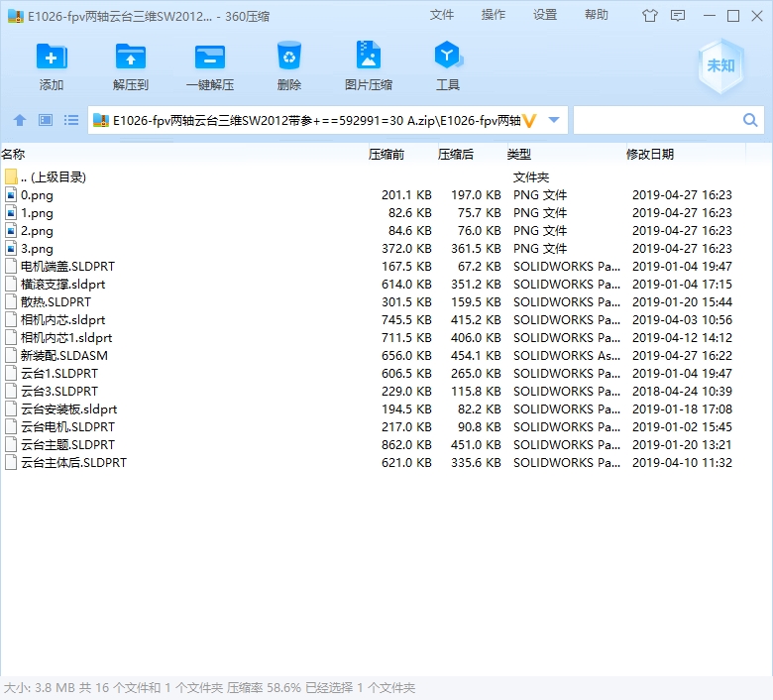This screenshot has height=700, width=773.
Task: Open the 操作 menu
Action: [494, 15]
